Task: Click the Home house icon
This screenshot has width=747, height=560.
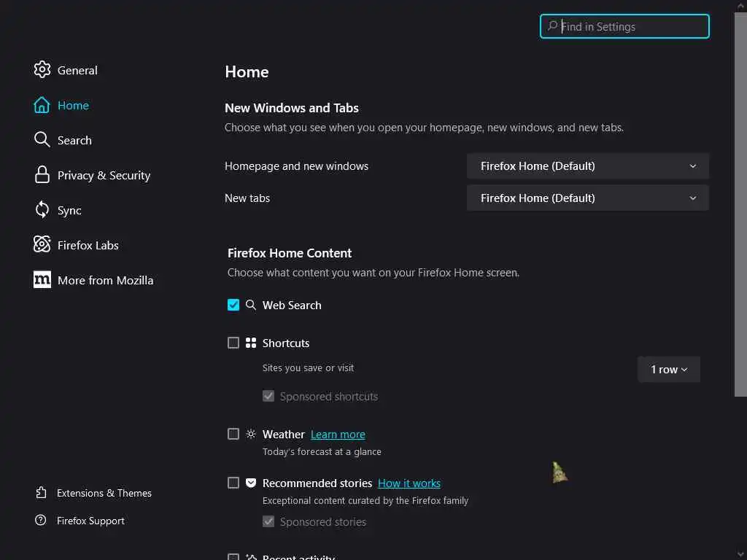Action: 42,105
